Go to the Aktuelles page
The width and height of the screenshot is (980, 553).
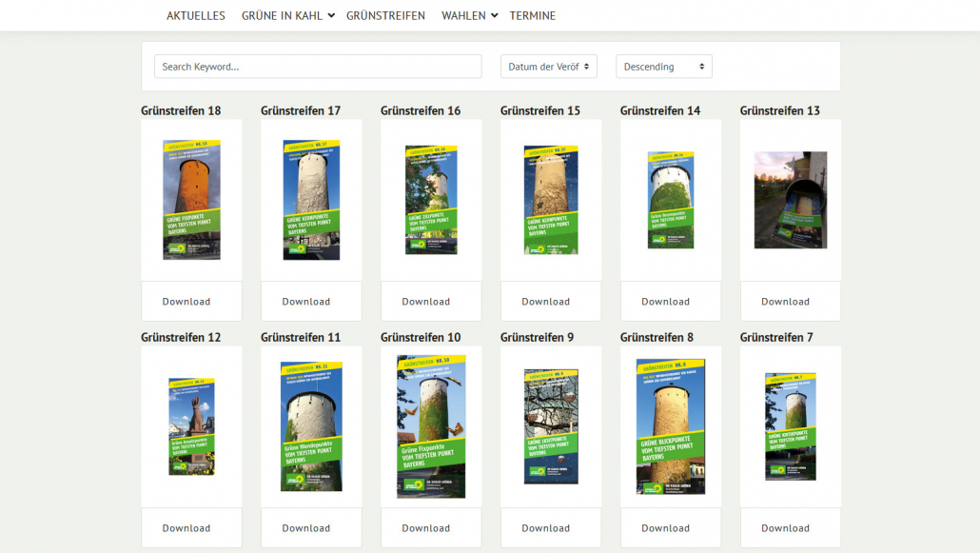click(196, 15)
